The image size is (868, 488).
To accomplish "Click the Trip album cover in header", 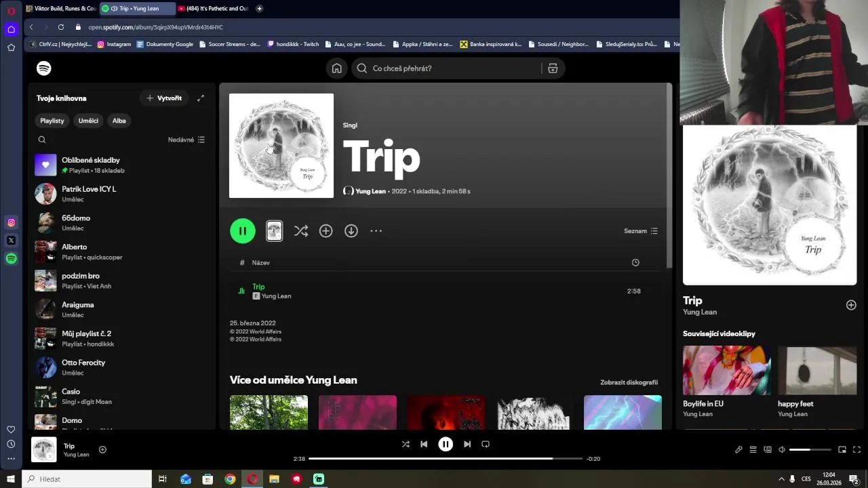I will [x=281, y=146].
